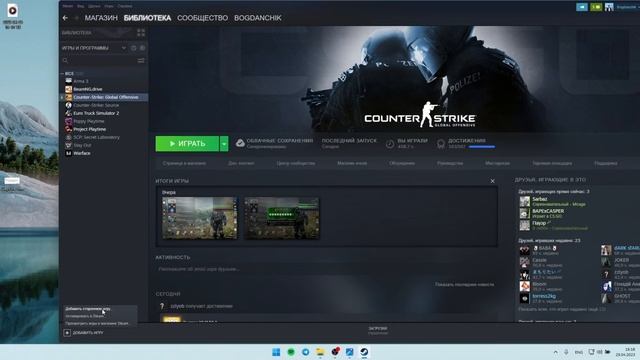The image size is (640, 360).
Task: Open Windows Start menu on taskbar
Action: pos(276,352)
